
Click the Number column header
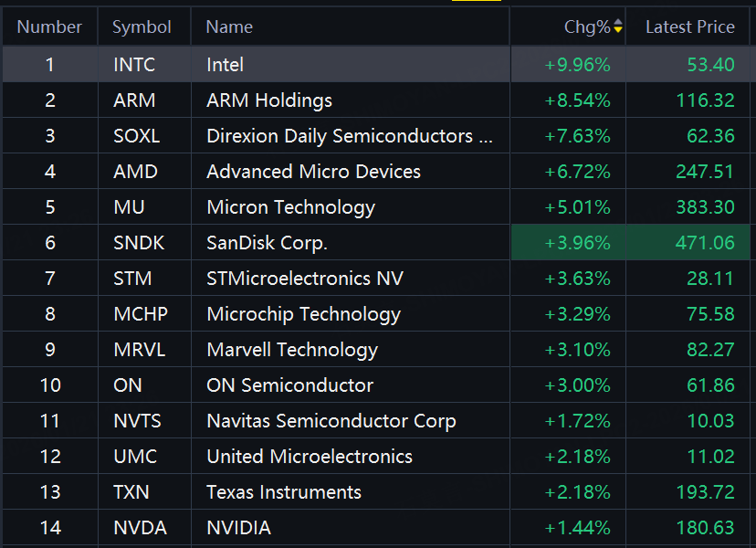[x=49, y=27]
